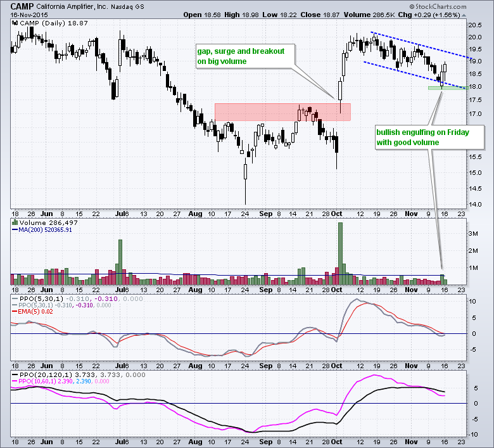Image resolution: width=494 pixels, height=448 pixels.
Task: Select the red EMA(5) 0.02 legend
Action: pyautogui.click(x=38, y=312)
